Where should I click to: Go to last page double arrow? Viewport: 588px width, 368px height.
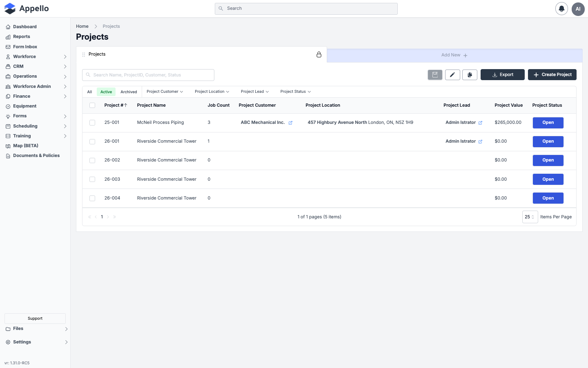click(115, 217)
